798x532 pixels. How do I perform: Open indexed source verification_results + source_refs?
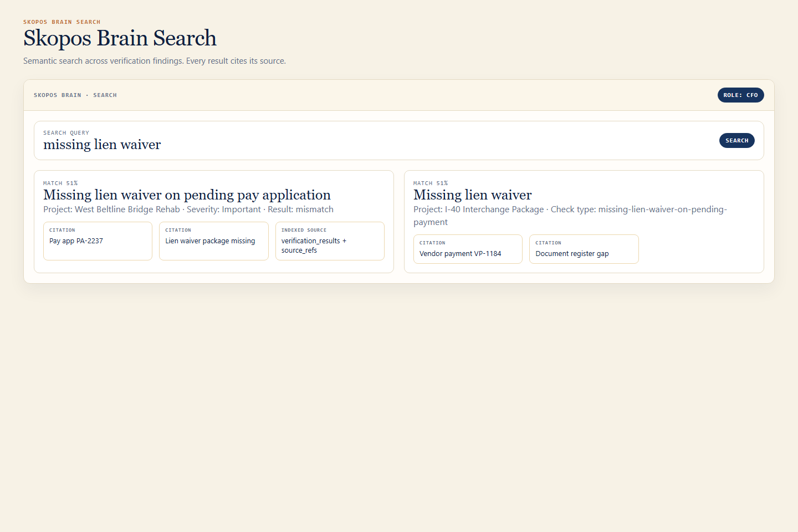(330, 241)
